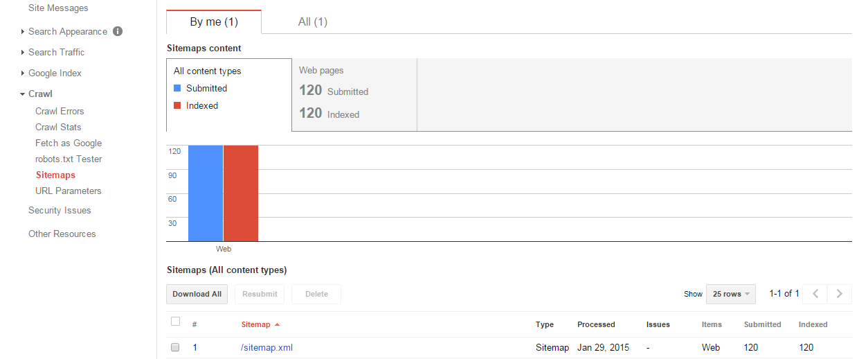Go to next page arrow
868x359 pixels.
(x=840, y=294)
